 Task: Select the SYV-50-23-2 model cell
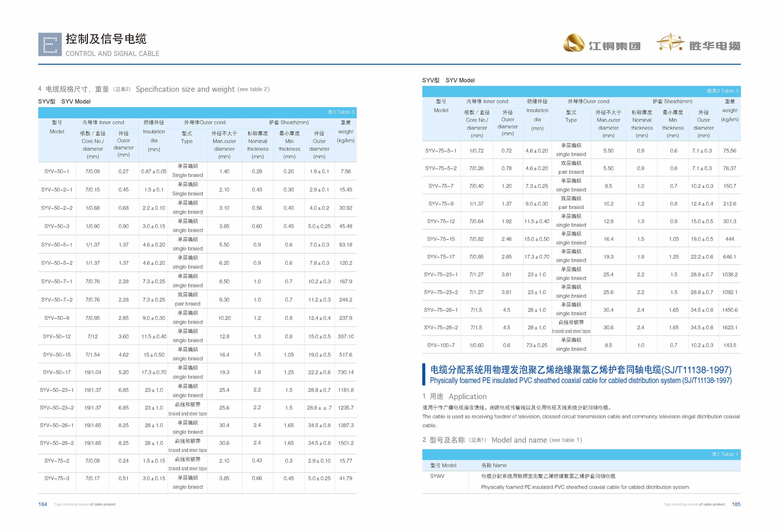pos(57,408)
